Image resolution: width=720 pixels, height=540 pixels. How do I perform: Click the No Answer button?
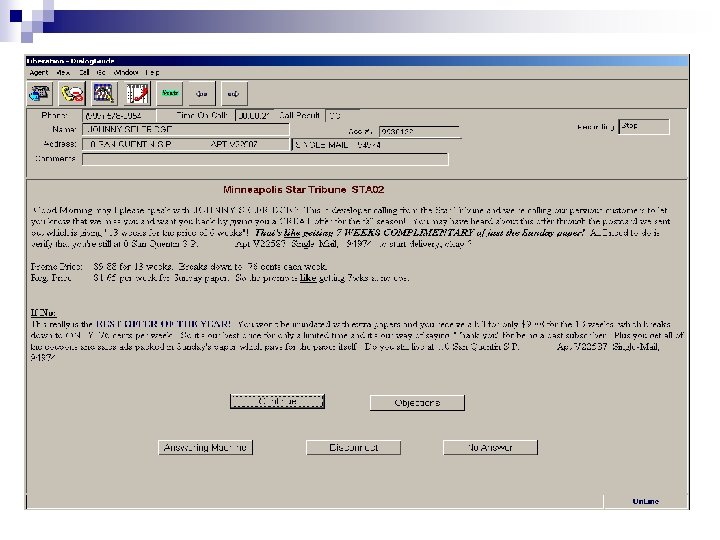click(x=490, y=447)
